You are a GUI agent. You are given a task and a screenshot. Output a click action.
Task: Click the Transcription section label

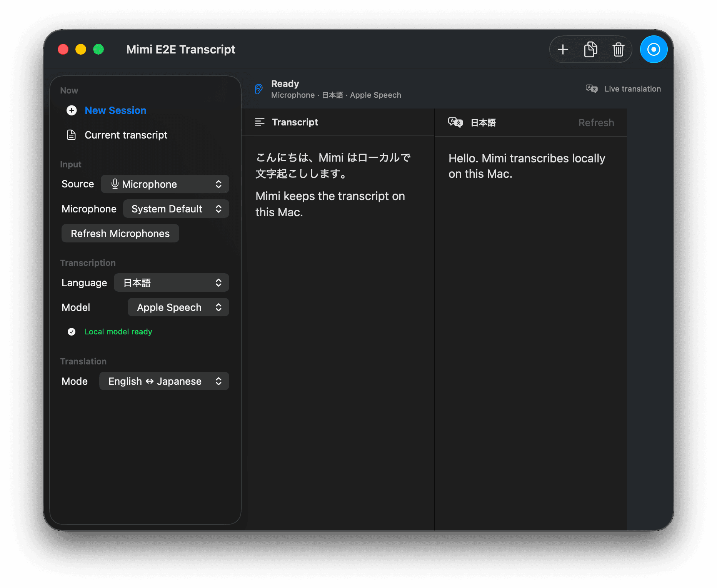point(88,263)
